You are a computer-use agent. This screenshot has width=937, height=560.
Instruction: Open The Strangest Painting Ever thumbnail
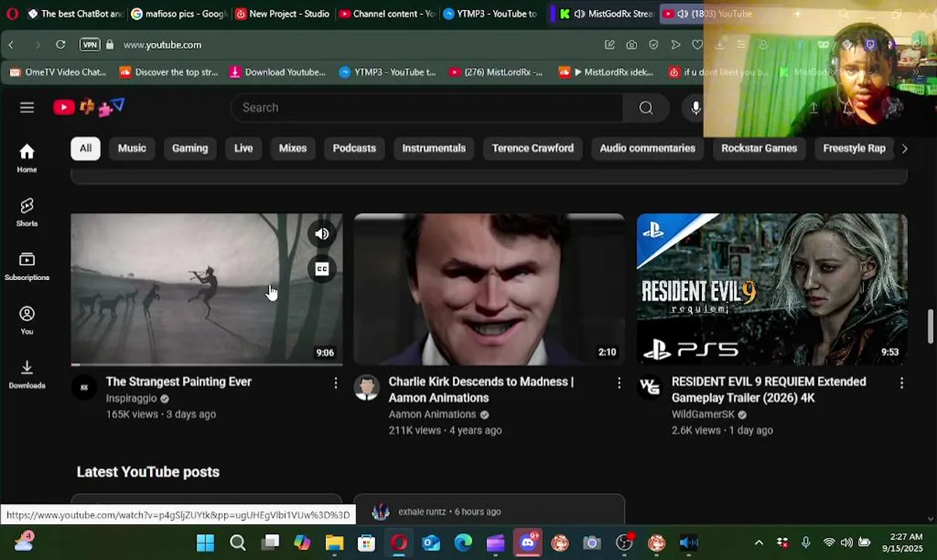[206, 289]
